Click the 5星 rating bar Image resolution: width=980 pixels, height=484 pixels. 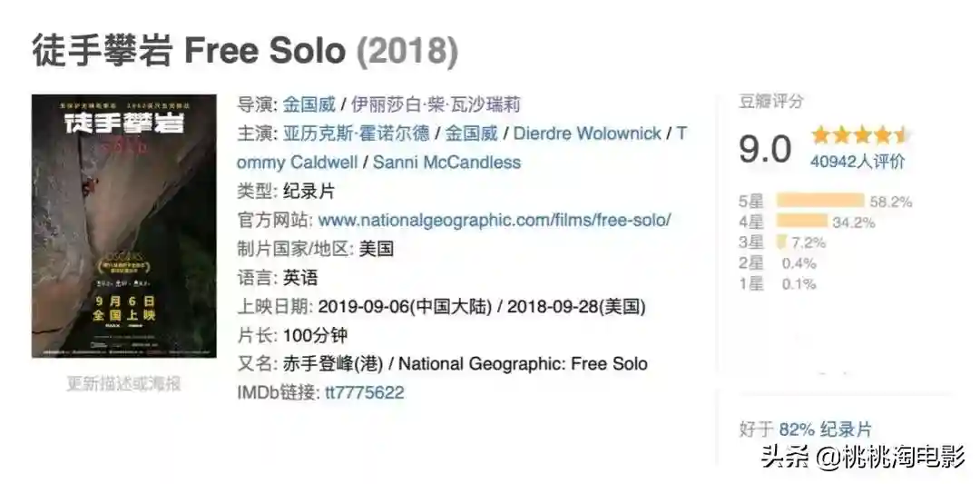tap(820, 201)
